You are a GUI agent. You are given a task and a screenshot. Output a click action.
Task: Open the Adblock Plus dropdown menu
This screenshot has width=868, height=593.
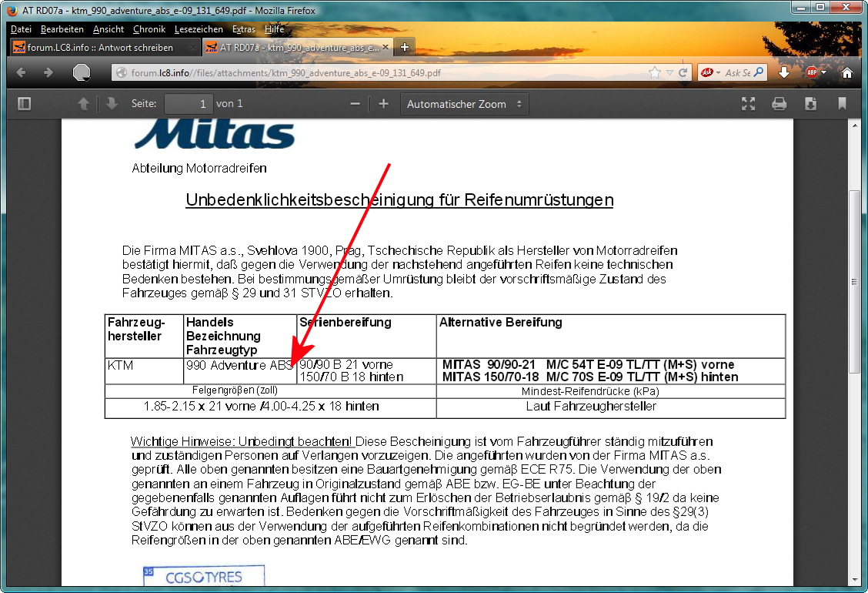pyautogui.click(x=823, y=72)
